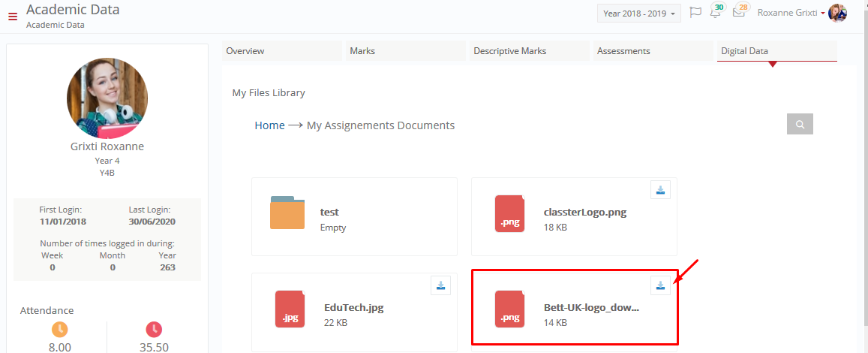This screenshot has width=868, height=353.
Task: Switch to the Marks tab
Action: pos(406,51)
